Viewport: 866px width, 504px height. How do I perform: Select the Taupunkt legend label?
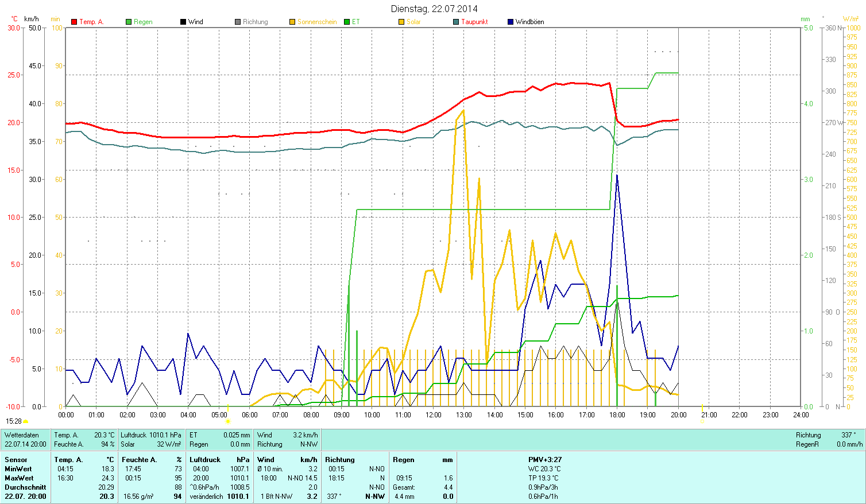pos(474,22)
